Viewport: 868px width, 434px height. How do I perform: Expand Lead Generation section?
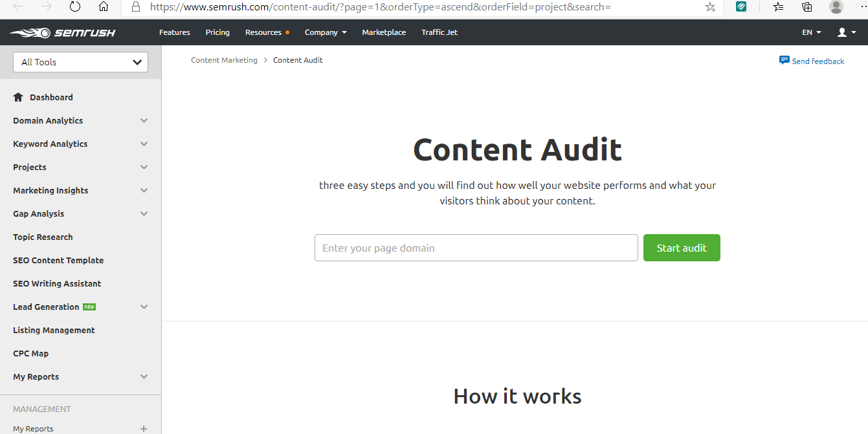pyautogui.click(x=144, y=307)
